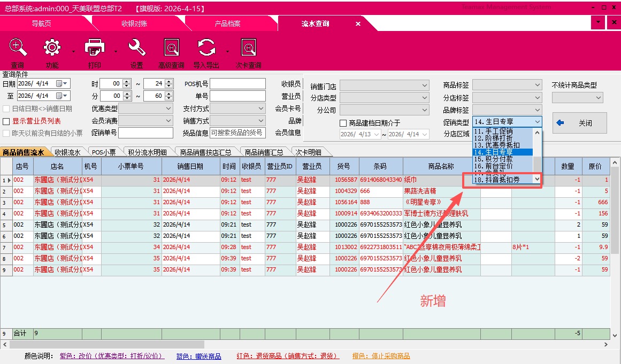Select 18.抖音抵扣券 from the dropdown list
The width and height of the screenshot is (621, 364).
(497, 180)
